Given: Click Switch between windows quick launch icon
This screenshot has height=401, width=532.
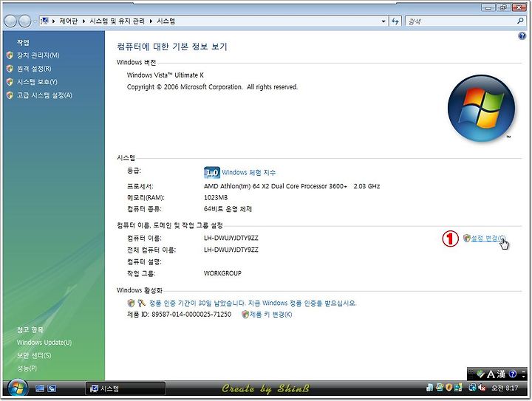Looking at the screenshot, I should tap(52, 388).
